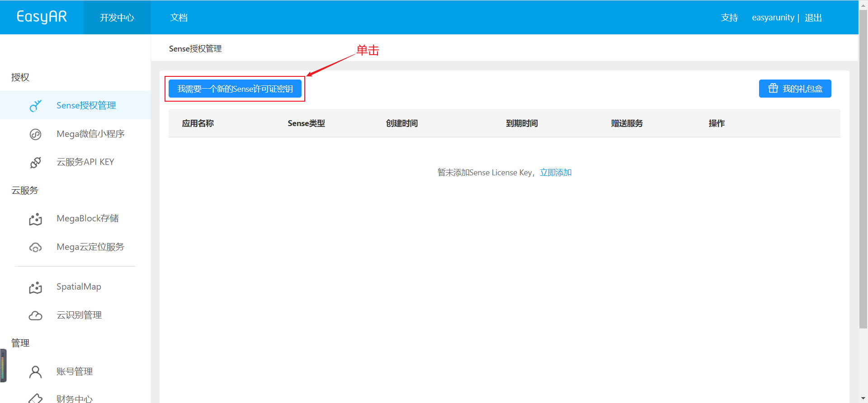Open the 支持 page

[x=729, y=18]
